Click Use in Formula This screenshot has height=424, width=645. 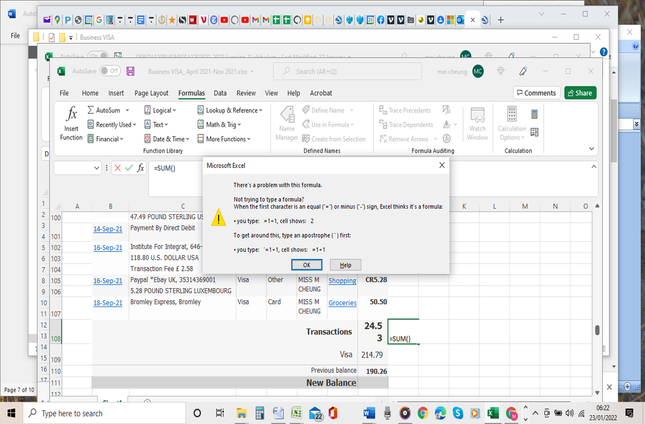[x=327, y=125]
